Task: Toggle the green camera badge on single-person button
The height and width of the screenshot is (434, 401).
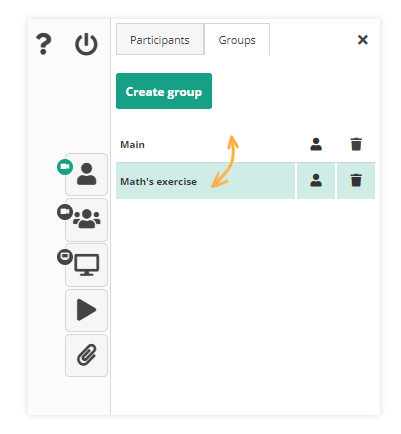Action: click(65, 167)
